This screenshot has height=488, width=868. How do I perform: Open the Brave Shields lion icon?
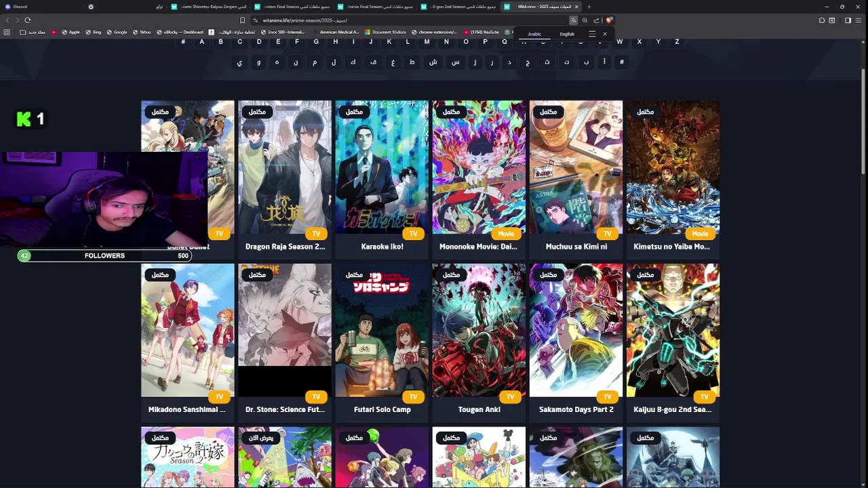609,20
